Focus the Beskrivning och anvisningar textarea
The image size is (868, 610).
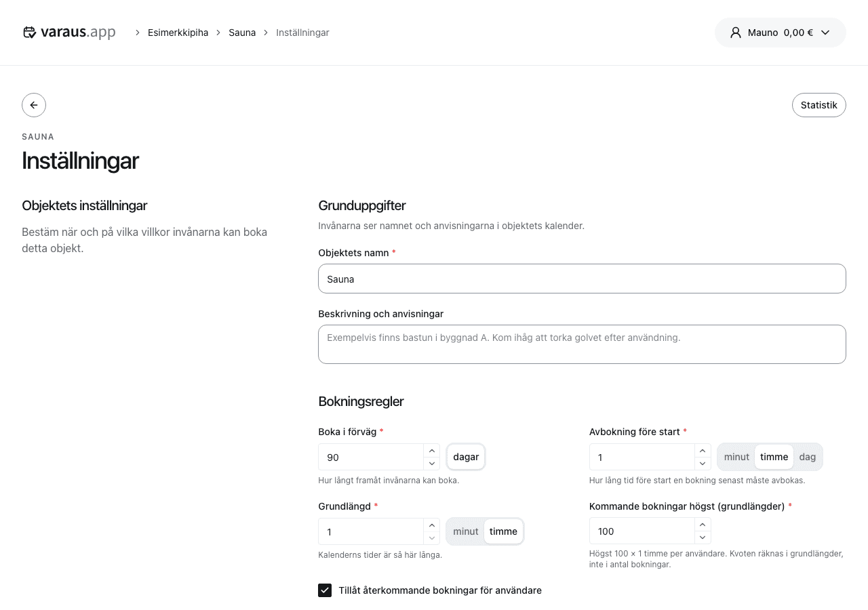click(582, 344)
